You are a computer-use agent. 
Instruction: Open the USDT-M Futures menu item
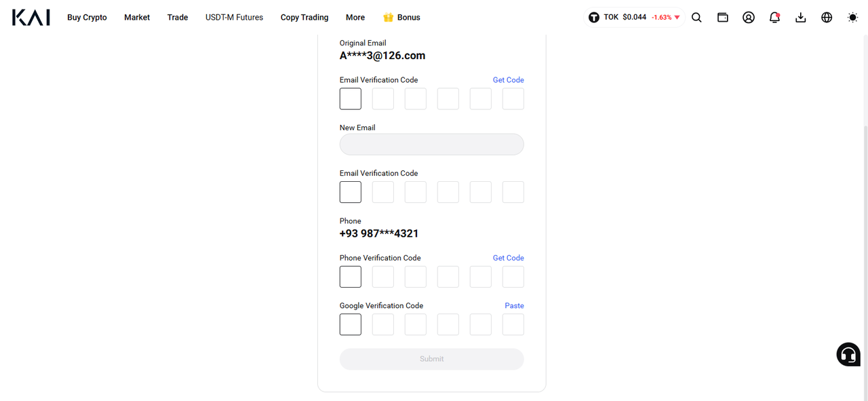[234, 18]
